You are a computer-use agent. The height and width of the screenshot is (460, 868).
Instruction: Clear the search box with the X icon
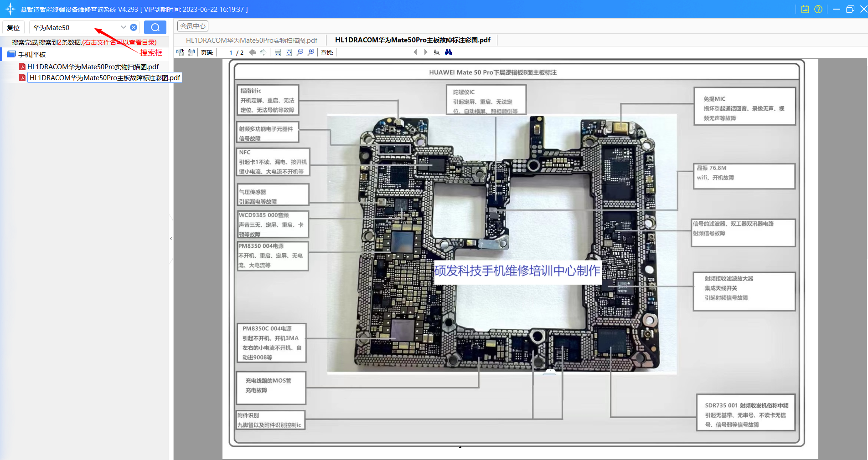(134, 27)
